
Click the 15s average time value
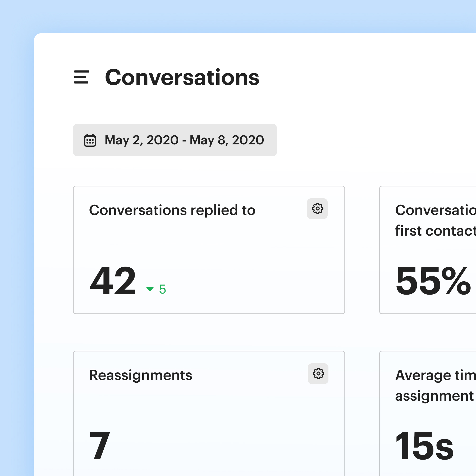pos(424,446)
